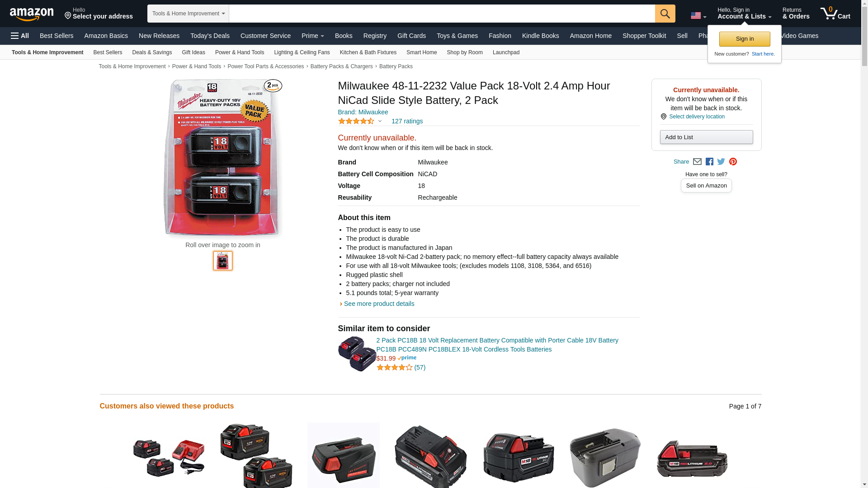Open the 127 ratings link
This screenshot has width=868, height=488.
[x=407, y=121]
